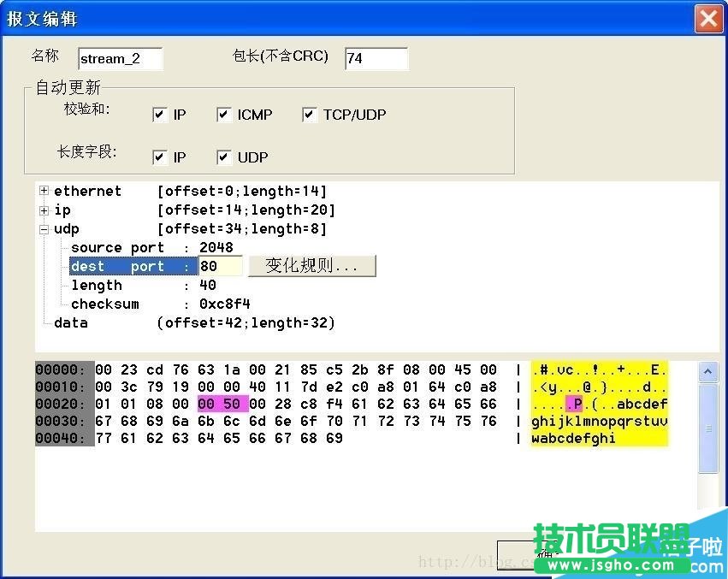Expand the ethernet tree node
Image resolution: width=728 pixels, height=579 pixels.
[x=43, y=191]
